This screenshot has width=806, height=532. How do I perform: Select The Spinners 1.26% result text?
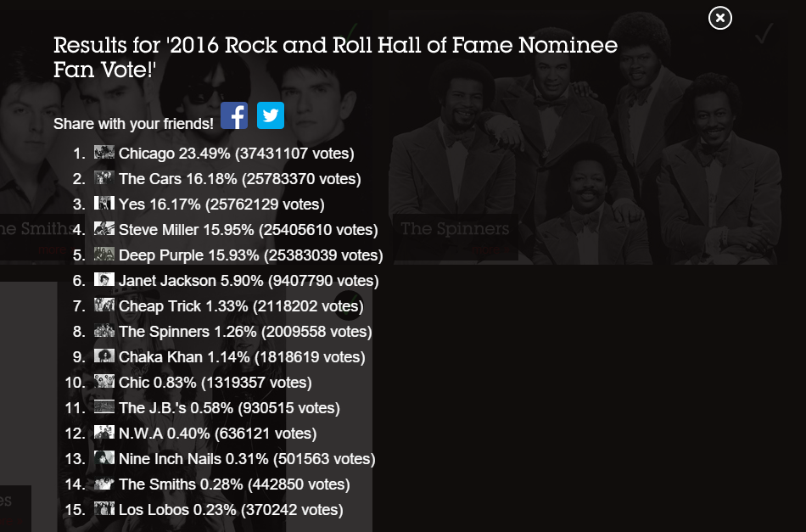[x=245, y=332]
